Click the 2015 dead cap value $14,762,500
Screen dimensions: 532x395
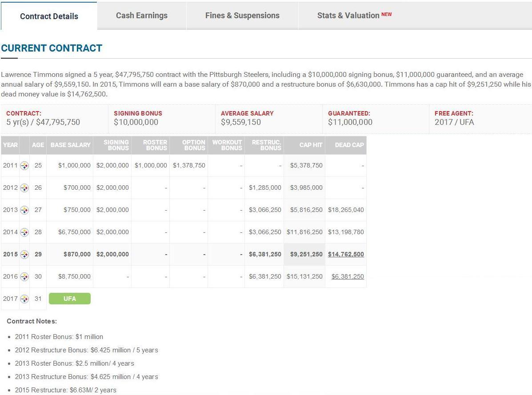(346, 254)
